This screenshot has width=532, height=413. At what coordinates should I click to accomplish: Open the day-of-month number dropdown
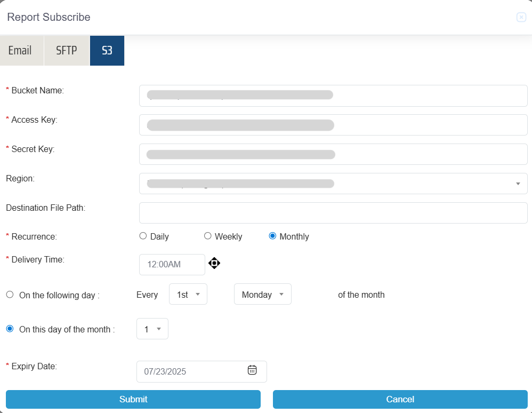[x=152, y=329]
